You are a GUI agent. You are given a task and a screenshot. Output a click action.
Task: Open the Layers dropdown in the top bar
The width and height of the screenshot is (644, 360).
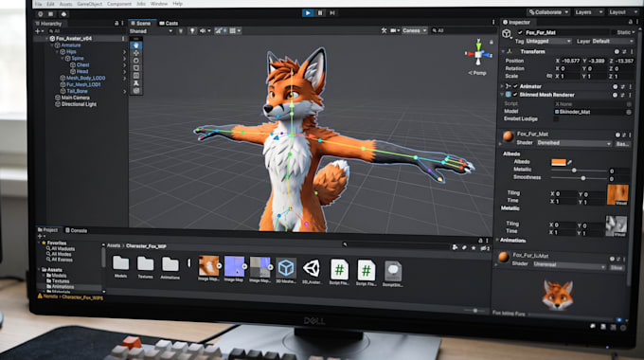pyautogui.click(x=588, y=12)
